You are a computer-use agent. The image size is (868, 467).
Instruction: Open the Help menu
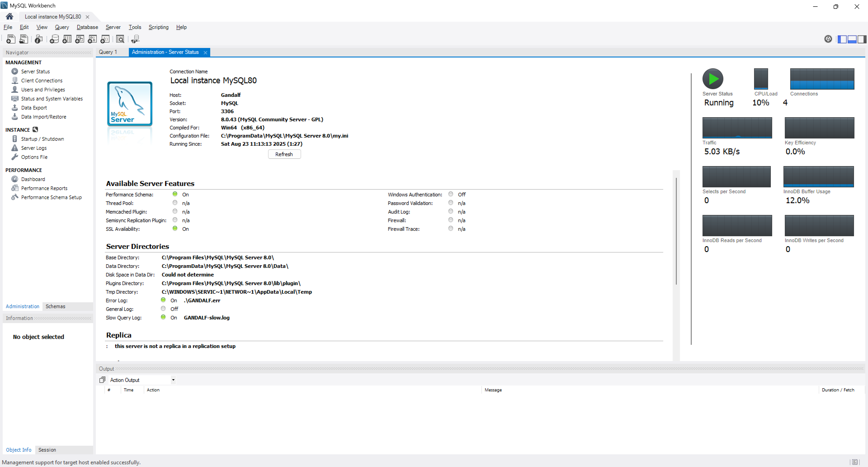pos(181,27)
